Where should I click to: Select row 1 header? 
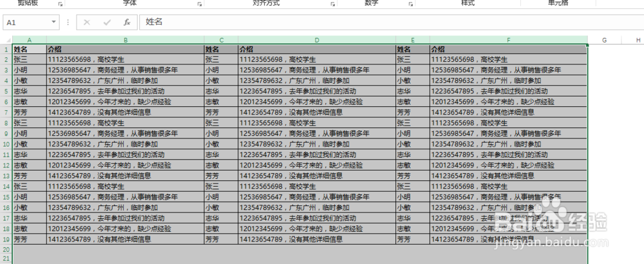(x=6, y=50)
